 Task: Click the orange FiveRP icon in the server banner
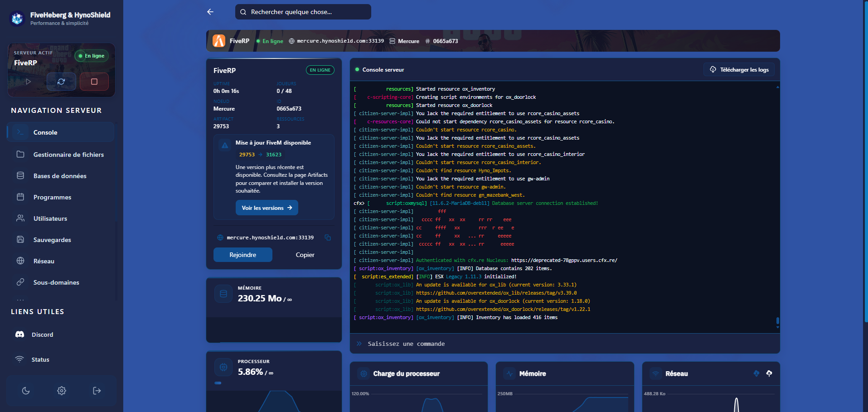tap(219, 41)
